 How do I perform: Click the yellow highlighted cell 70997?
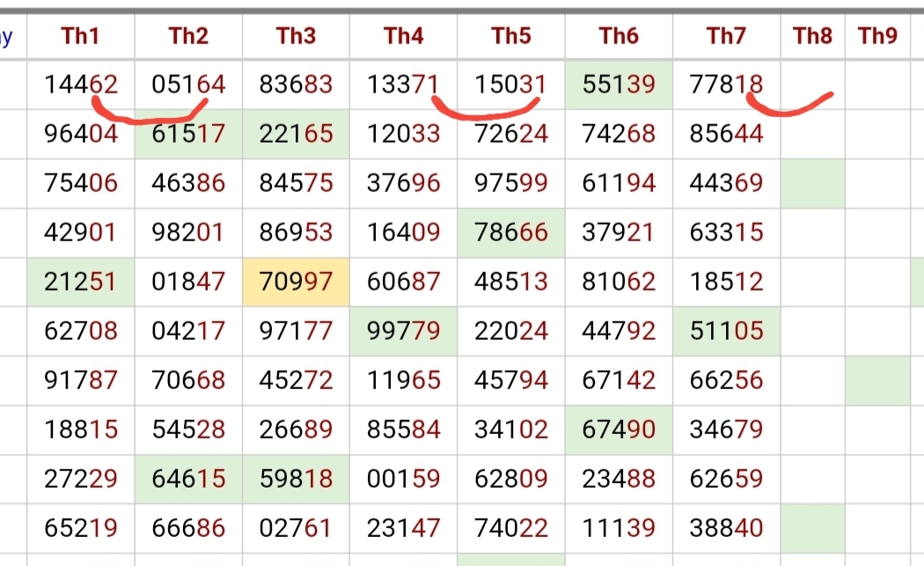(x=296, y=281)
